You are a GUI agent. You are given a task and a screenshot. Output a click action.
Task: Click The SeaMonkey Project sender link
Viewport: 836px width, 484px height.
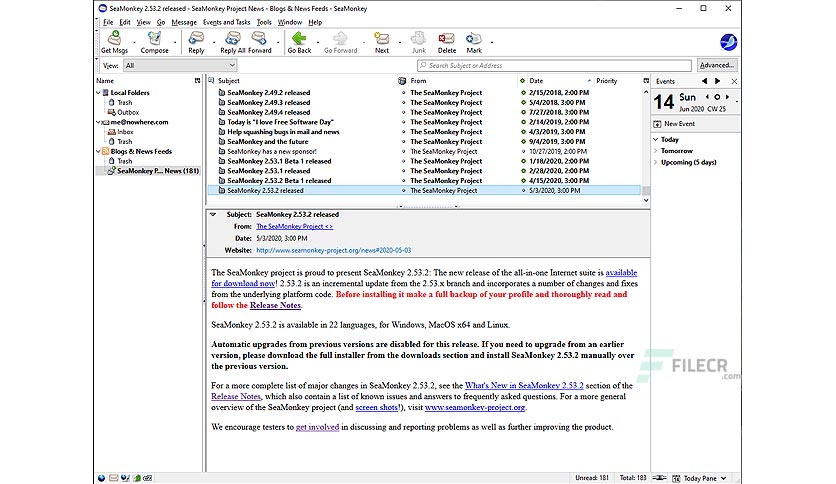click(x=294, y=227)
